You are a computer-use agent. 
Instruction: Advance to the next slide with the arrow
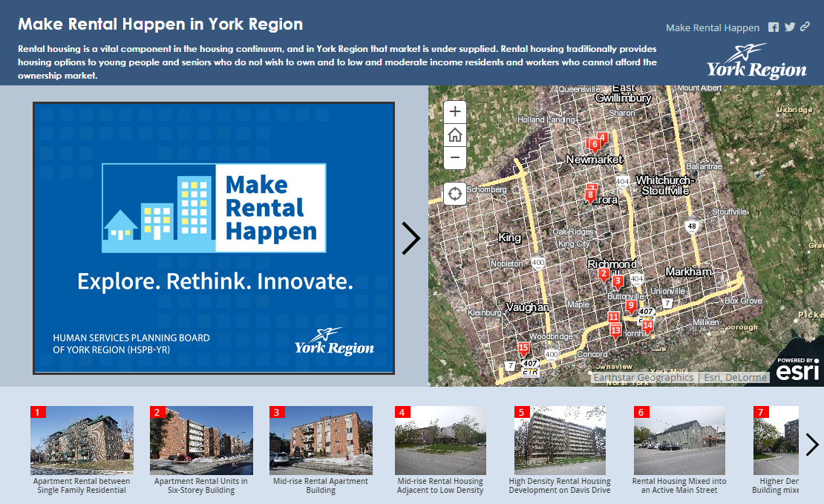pyautogui.click(x=411, y=238)
